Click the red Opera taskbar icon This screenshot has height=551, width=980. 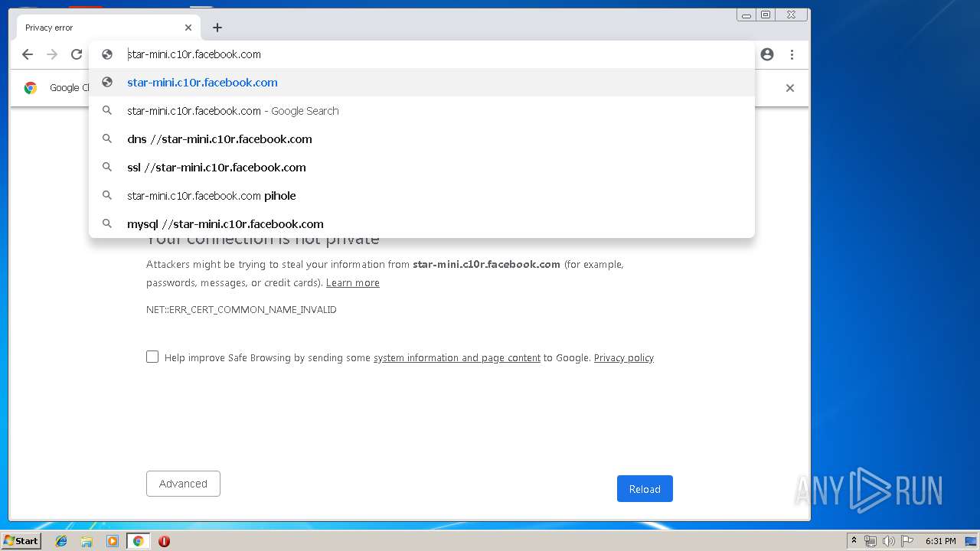point(164,541)
